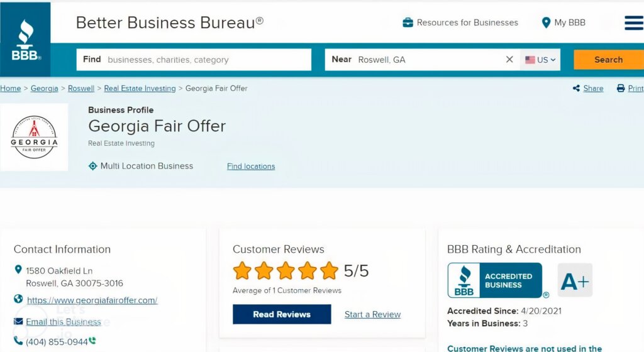Open the Georgia breadcrumb link

point(45,88)
